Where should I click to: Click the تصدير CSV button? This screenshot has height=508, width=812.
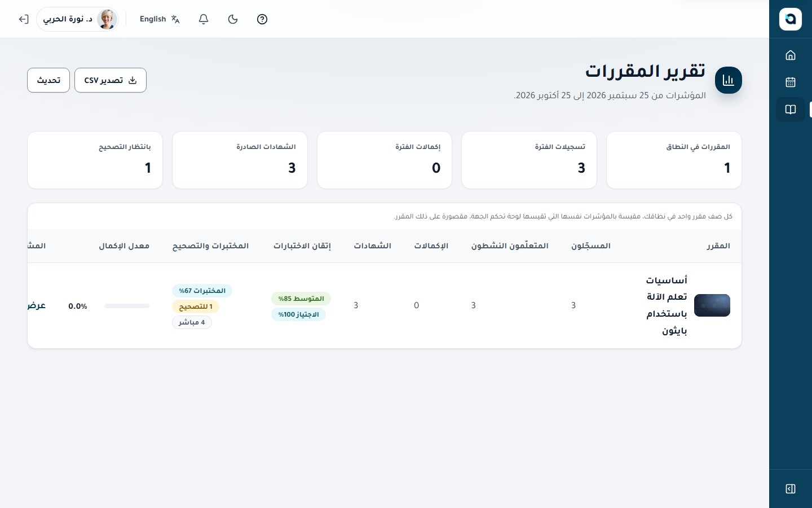pos(111,80)
